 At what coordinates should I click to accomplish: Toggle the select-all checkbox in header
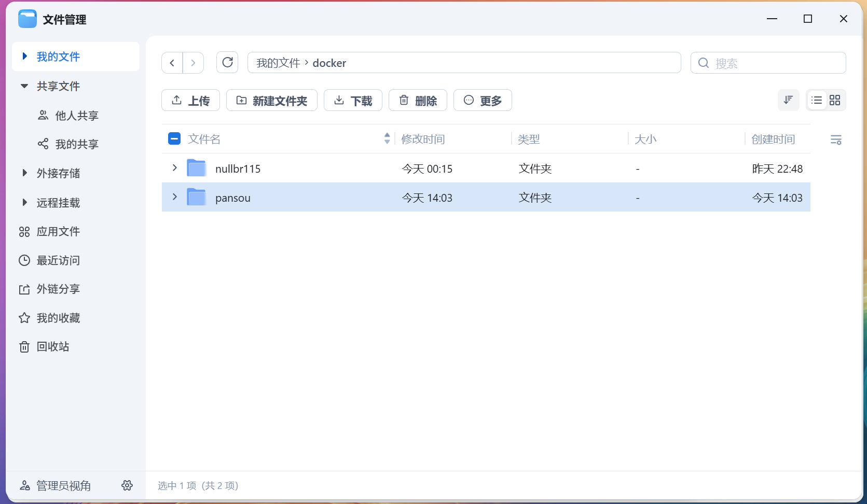[x=174, y=138]
